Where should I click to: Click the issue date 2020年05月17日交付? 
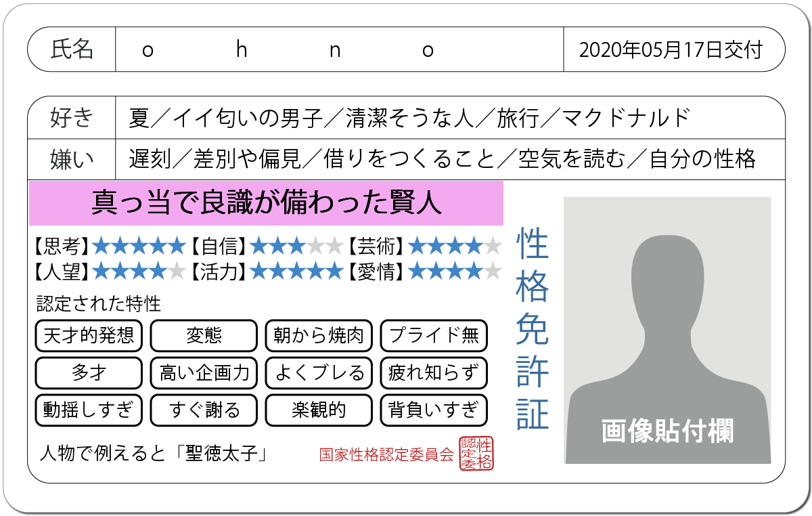pyautogui.click(x=671, y=50)
